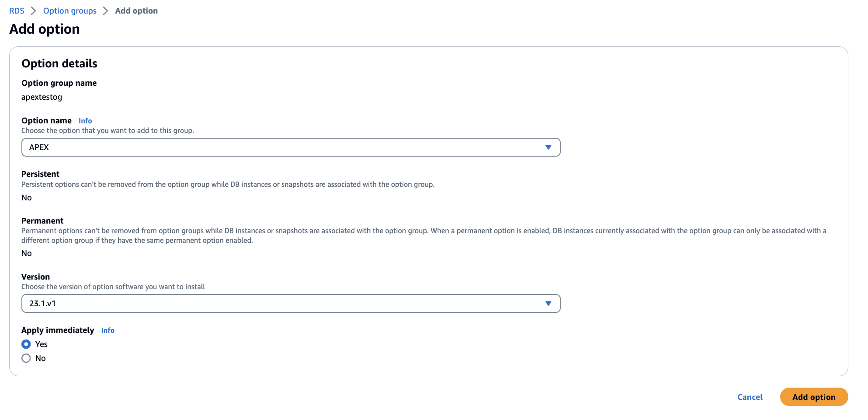Select the Yes radio for Apply immediately

tap(26, 344)
